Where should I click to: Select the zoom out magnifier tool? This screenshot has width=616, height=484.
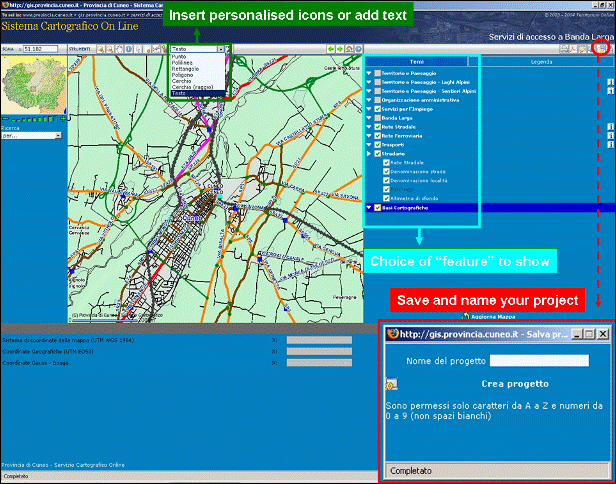pos(110,49)
